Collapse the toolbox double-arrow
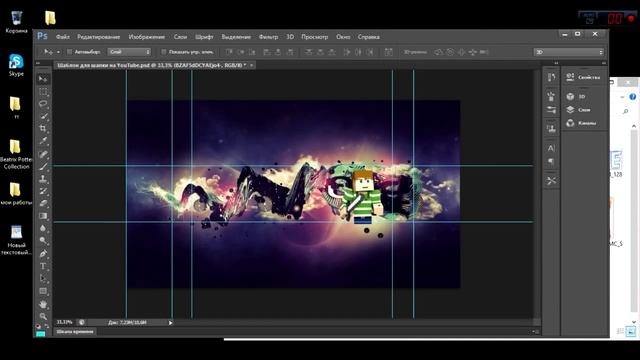The image size is (640, 360). point(38,63)
